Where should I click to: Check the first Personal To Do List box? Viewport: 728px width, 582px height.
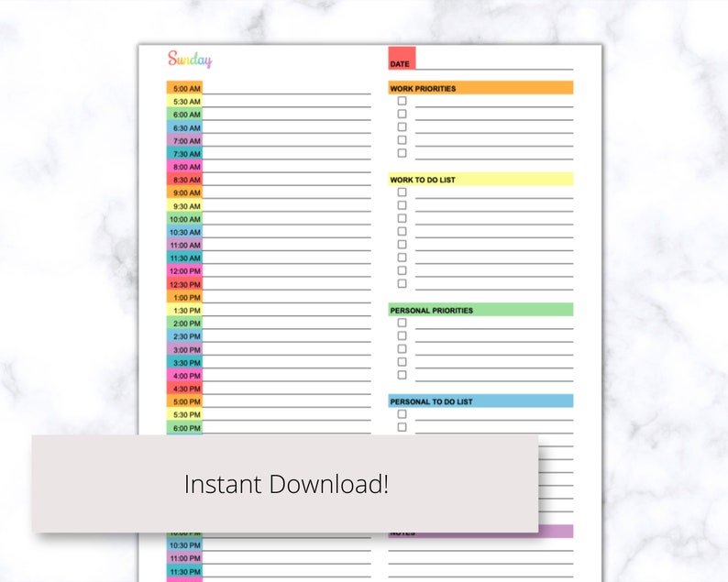(x=403, y=414)
